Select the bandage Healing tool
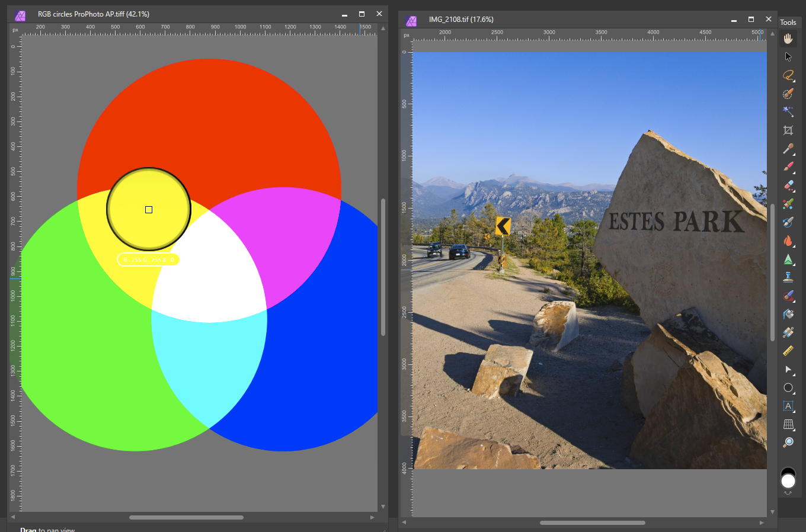The width and height of the screenshot is (806, 532). pyautogui.click(x=788, y=332)
